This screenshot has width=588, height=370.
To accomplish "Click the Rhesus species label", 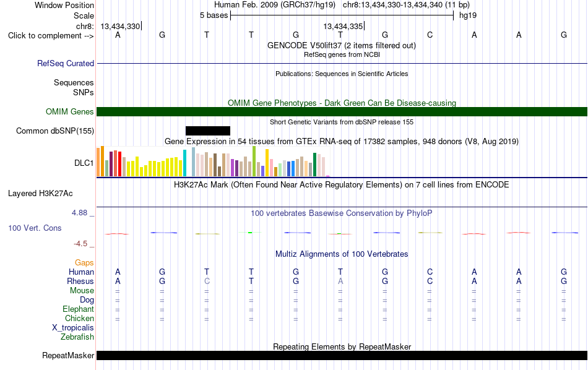I will pyautogui.click(x=80, y=281).
